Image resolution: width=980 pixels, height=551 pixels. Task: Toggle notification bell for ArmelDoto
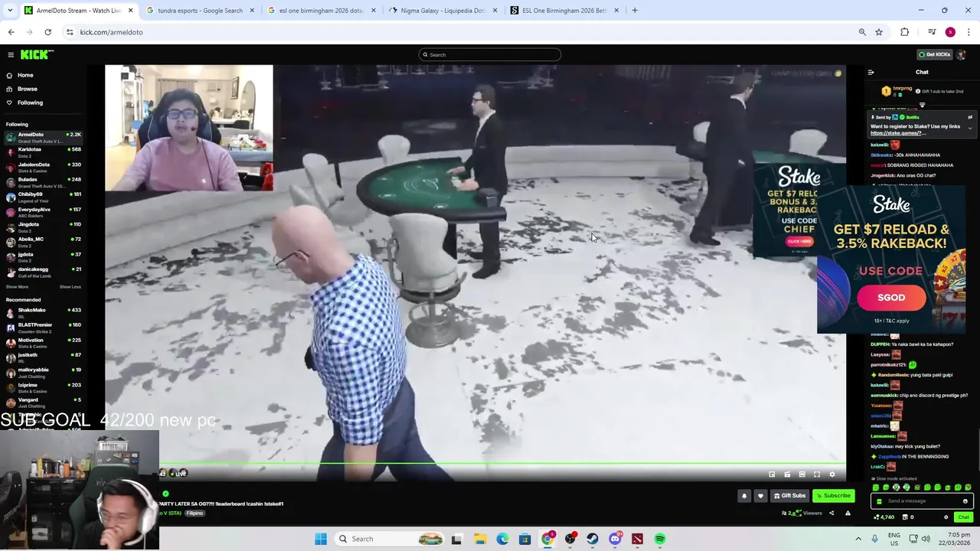point(744,496)
